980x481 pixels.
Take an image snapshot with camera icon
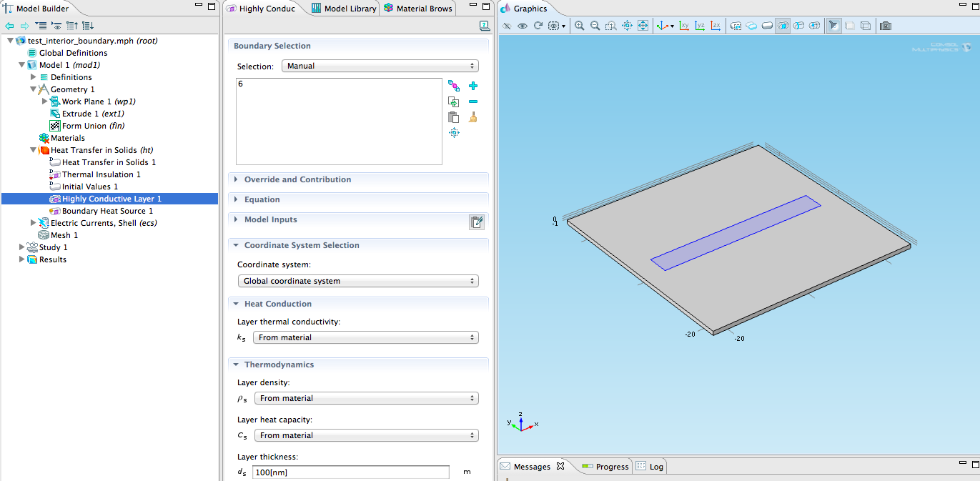(x=886, y=26)
